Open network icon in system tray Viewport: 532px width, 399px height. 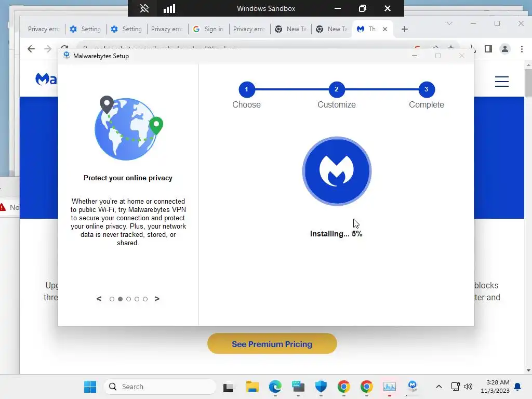(455, 387)
